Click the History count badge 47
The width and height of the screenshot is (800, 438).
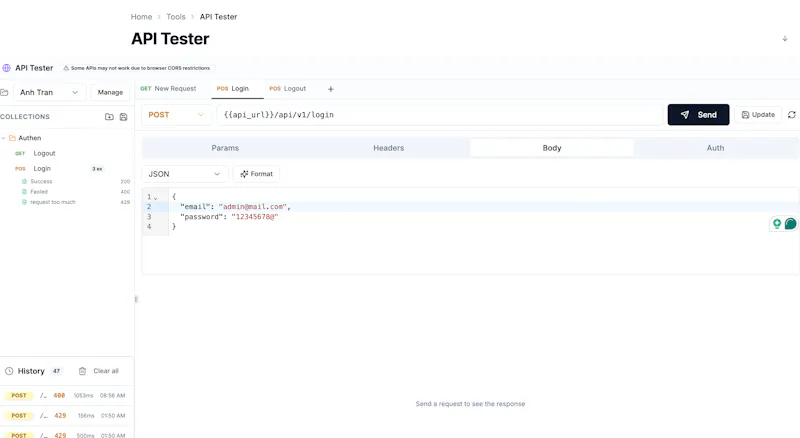[56, 371]
